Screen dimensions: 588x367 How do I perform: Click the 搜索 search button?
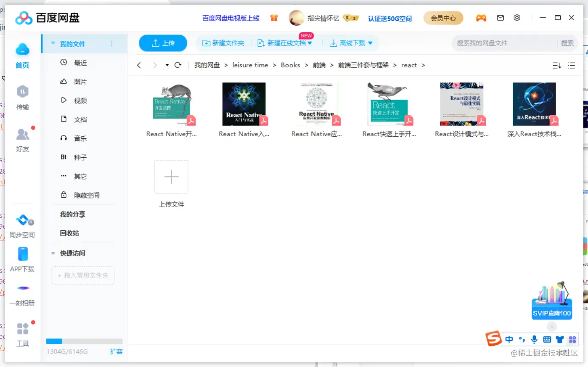pos(567,43)
